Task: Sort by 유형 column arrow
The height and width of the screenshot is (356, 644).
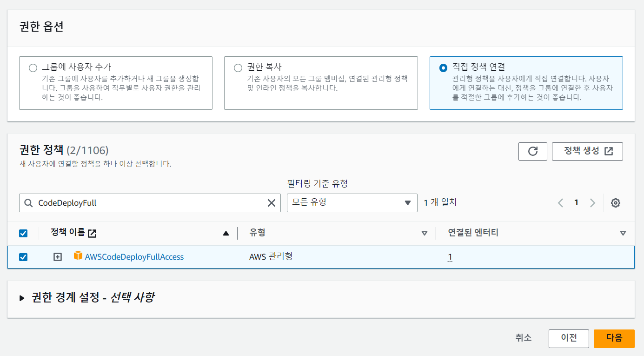Action: point(424,233)
